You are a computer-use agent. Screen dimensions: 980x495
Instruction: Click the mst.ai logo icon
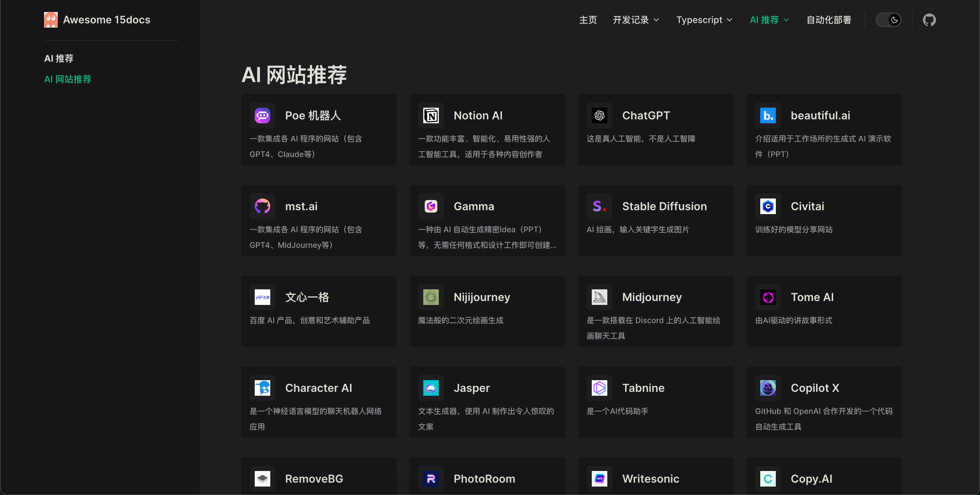(262, 206)
